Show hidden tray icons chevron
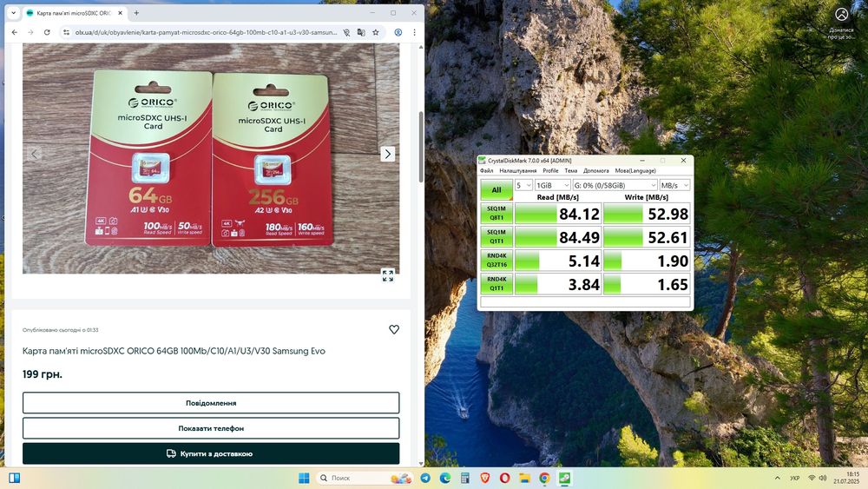868x489 pixels. [777, 478]
